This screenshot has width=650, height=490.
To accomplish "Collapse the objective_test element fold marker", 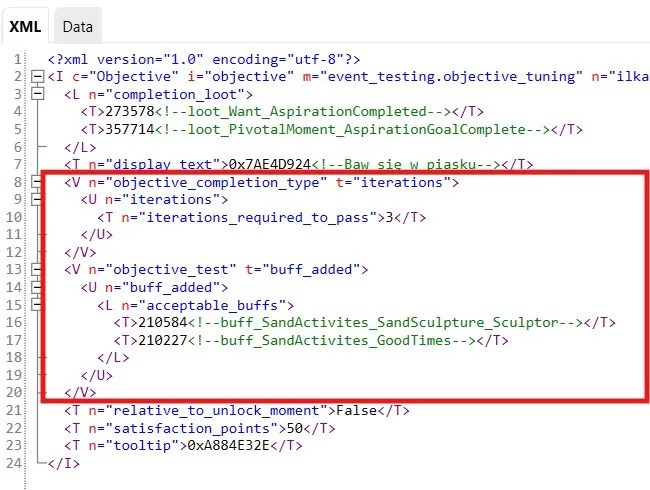I will 38,269.
